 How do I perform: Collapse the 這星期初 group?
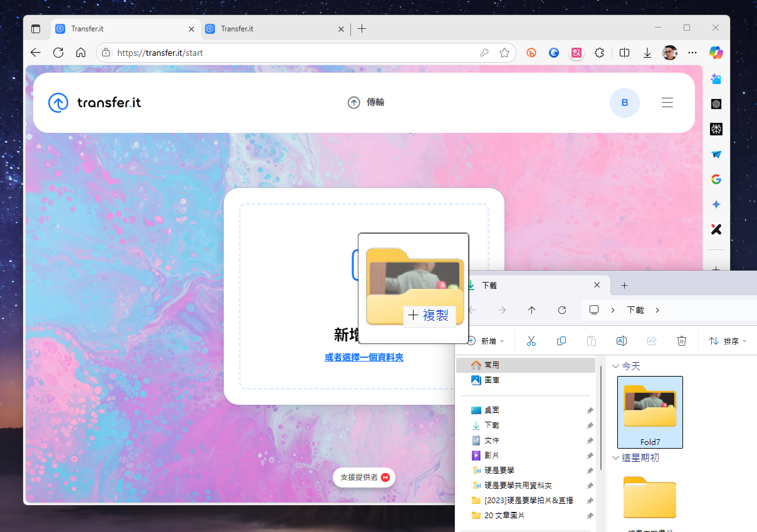click(615, 458)
